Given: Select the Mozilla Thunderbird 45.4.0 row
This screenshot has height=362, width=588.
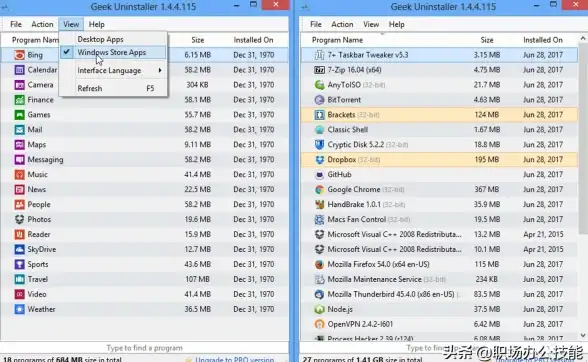Looking at the screenshot, I should pos(439,294).
